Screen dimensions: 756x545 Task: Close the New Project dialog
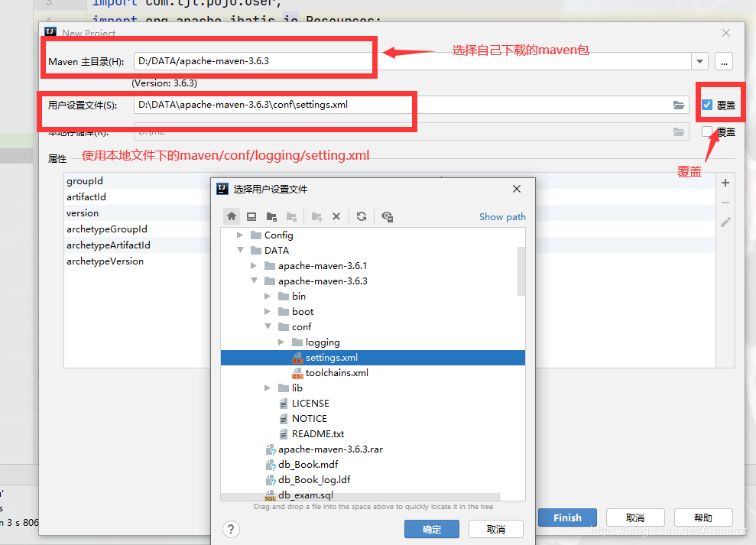tap(726, 33)
